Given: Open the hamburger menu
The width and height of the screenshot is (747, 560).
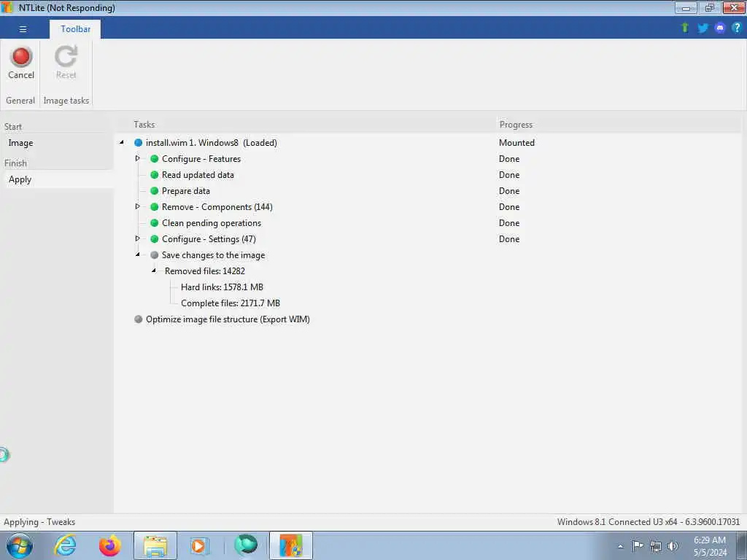Looking at the screenshot, I should click(23, 29).
